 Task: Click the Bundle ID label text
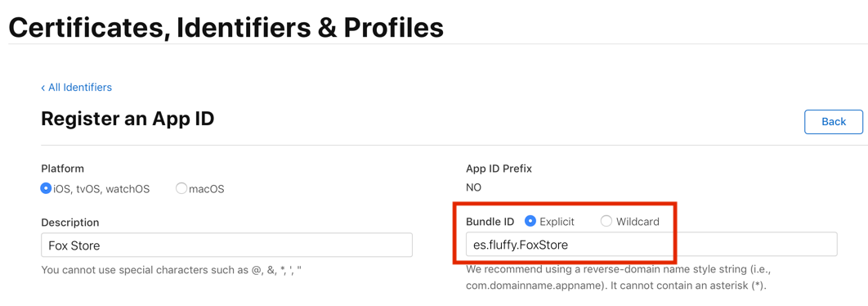[490, 222]
